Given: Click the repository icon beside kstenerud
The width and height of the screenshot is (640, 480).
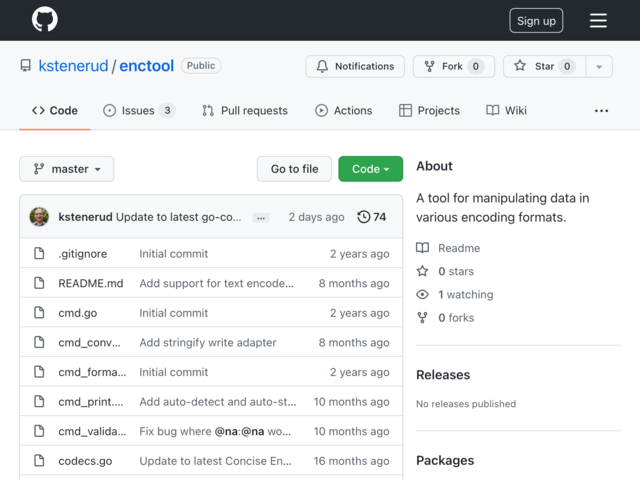Looking at the screenshot, I should coord(26,66).
